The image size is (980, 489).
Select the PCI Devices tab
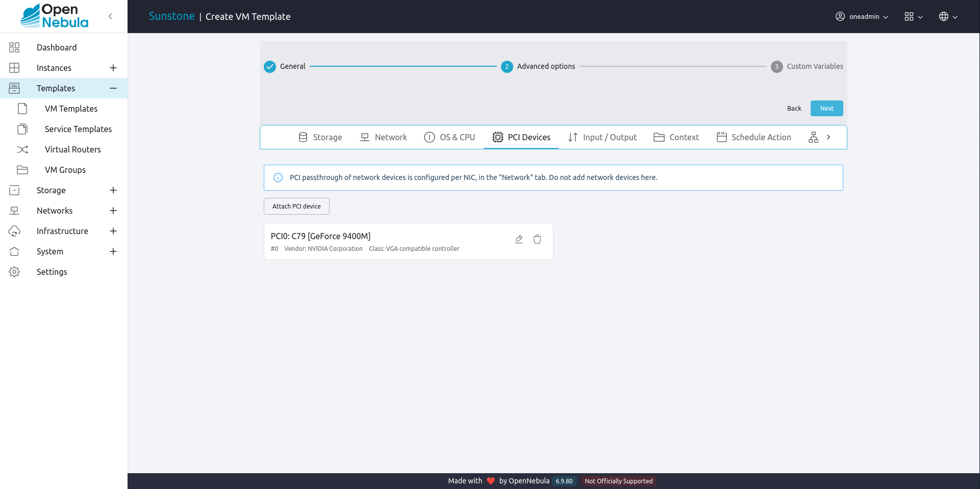coord(521,137)
